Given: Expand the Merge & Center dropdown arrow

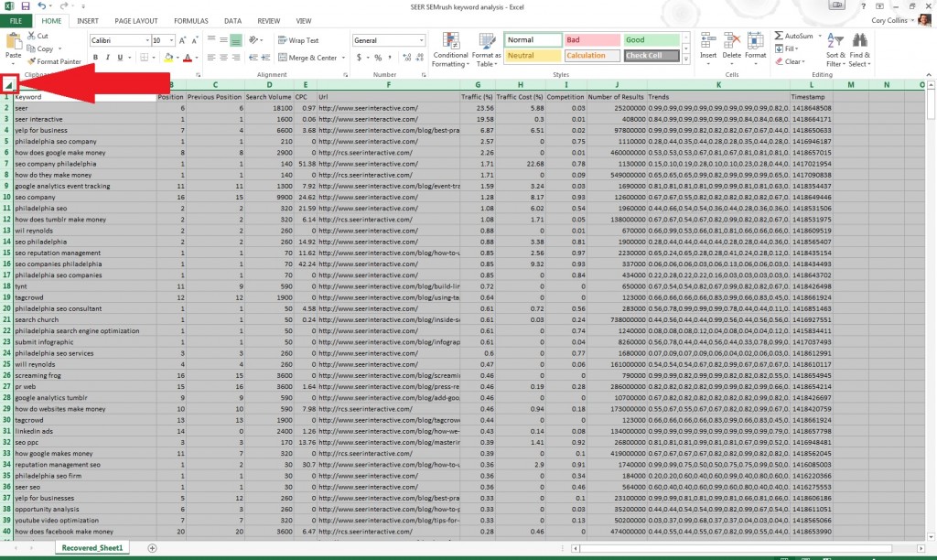Looking at the screenshot, I should click(x=344, y=58).
